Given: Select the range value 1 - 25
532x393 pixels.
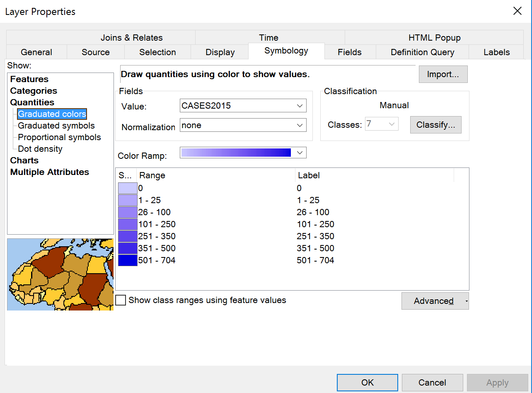Looking at the screenshot, I should (150, 200).
